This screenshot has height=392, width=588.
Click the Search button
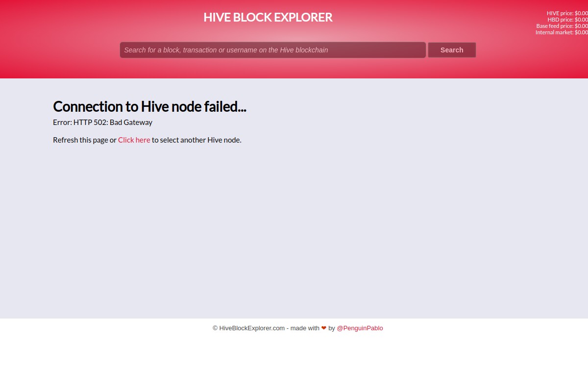tap(452, 50)
